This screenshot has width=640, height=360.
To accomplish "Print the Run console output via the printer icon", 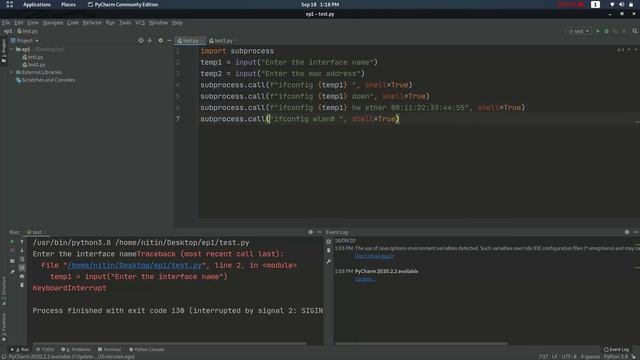I will click(22, 276).
